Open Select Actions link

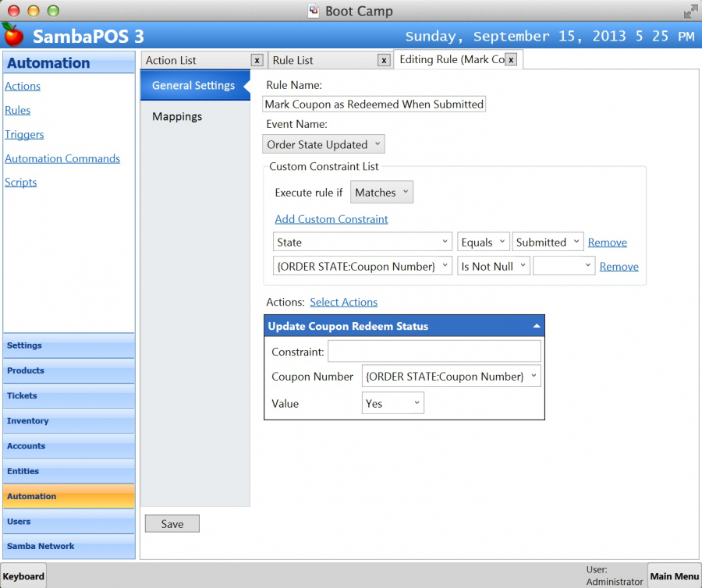pyautogui.click(x=343, y=302)
